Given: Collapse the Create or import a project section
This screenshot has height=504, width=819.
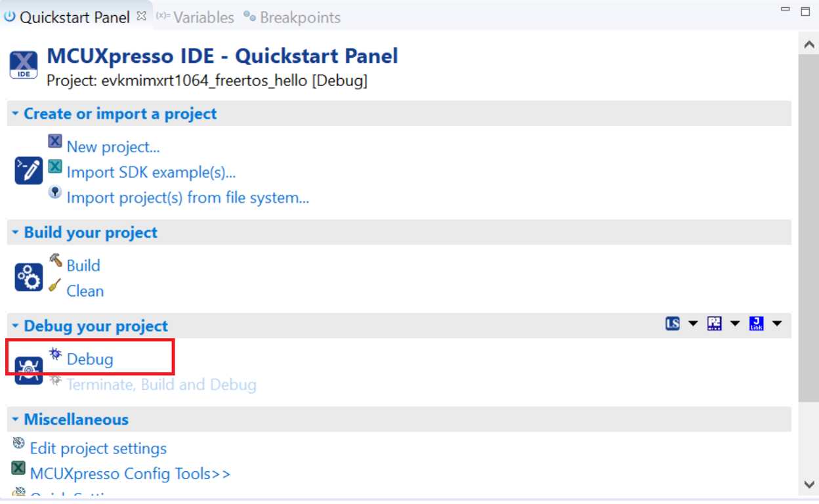Looking at the screenshot, I should (15, 114).
